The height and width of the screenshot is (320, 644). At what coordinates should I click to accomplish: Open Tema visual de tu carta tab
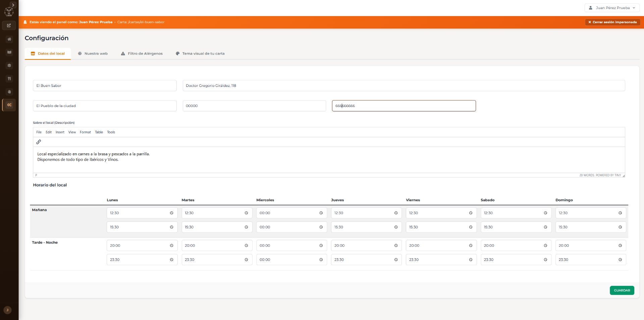[x=200, y=54]
